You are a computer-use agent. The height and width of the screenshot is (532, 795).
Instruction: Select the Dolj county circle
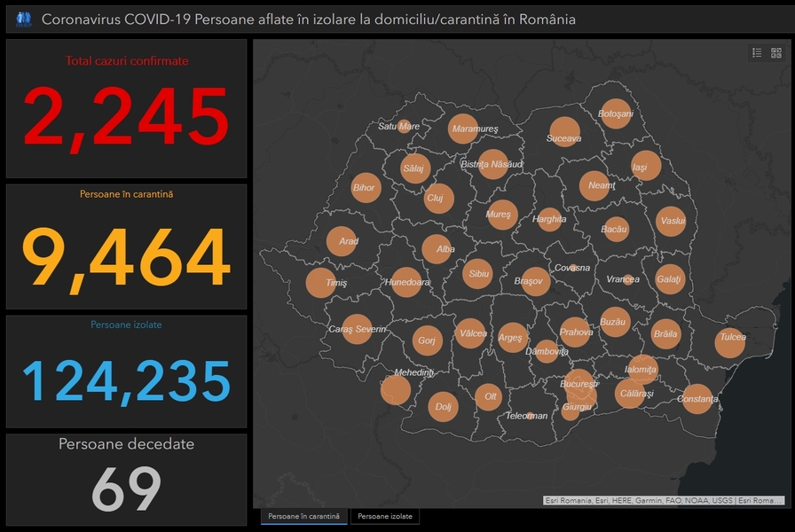(x=442, y=407)
